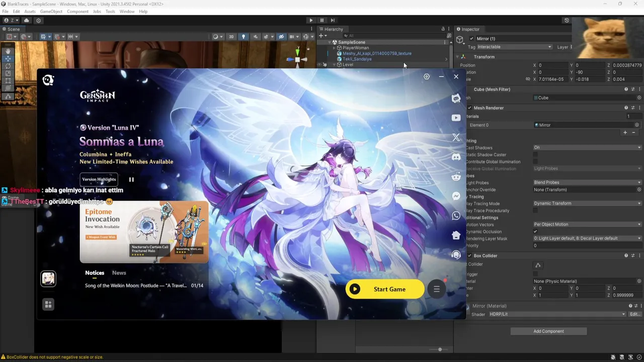The width and height of the screenshot is (644, 362).
Task: Open the Light Probes Blend Probes dropdown
Action: (588, 183)
